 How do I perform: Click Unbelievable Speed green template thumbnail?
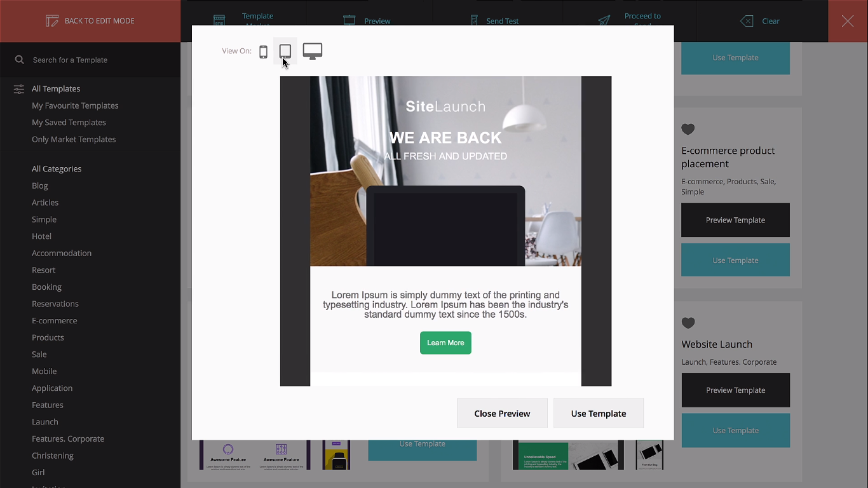click(568, 455)
